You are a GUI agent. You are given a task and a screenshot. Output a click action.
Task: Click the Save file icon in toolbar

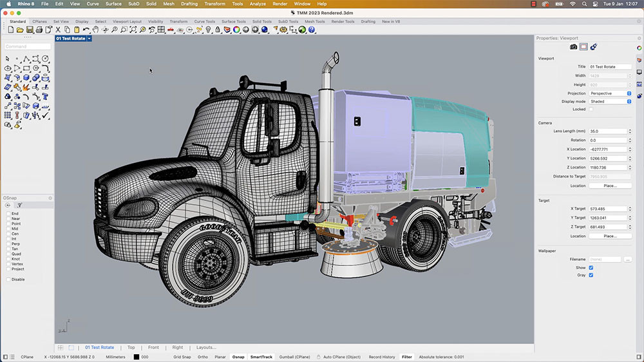coord(30,30)
